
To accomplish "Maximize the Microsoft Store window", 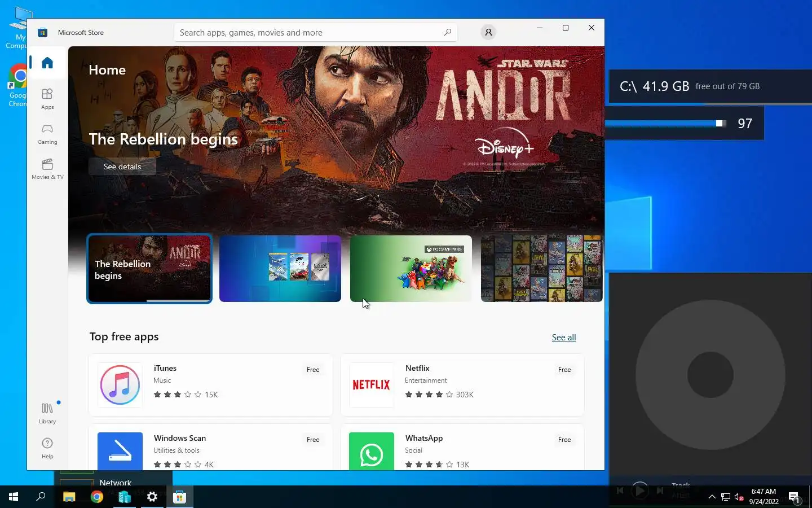I will click(x=566, y=28).
